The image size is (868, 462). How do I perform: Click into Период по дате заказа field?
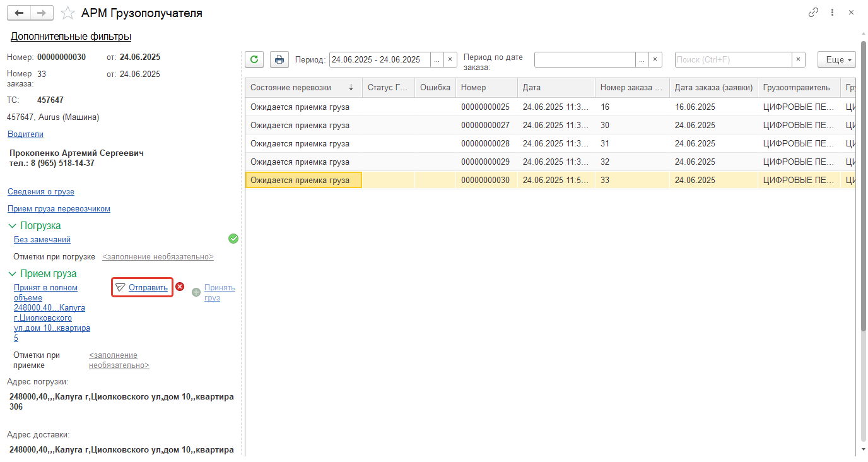(x=585, y=59)
